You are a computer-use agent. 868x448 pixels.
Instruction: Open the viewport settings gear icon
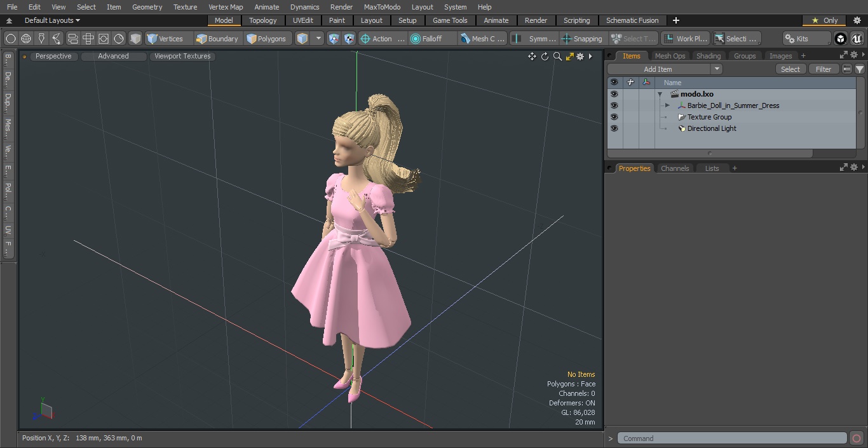click(x=580, y=57)
